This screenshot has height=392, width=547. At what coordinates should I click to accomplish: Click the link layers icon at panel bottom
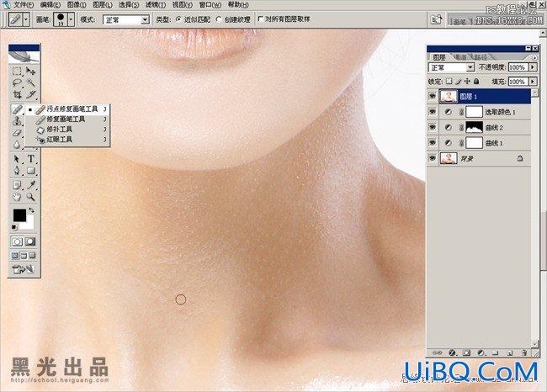[437, 353]
